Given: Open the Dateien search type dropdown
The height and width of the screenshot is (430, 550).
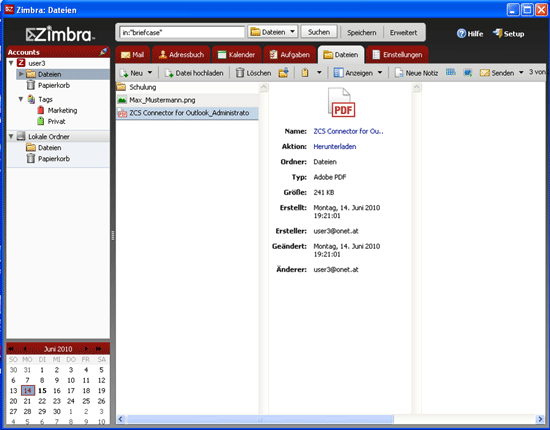Looking at the screenshot, I should 273,32.
